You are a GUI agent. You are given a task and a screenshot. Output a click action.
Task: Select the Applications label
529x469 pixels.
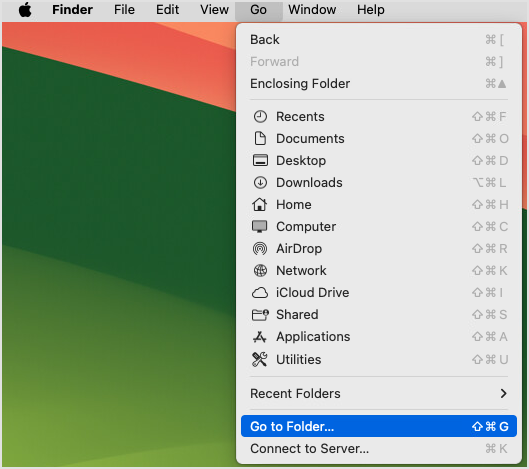(x=313, y=337)
